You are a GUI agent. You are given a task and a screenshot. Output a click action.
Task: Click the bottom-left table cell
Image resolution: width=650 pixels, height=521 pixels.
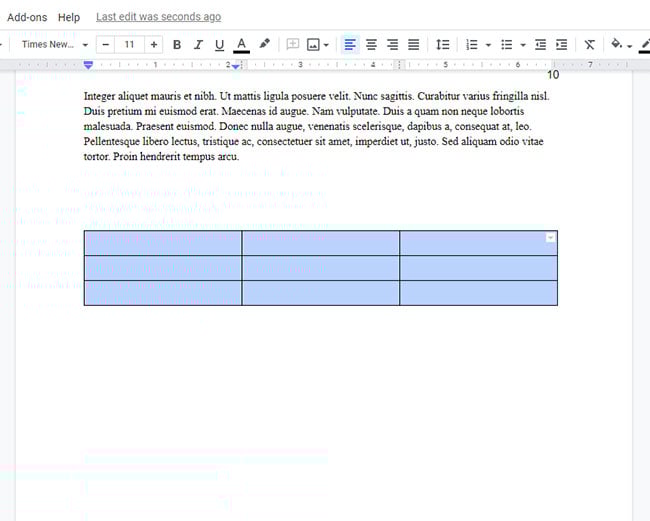(163, 293)
